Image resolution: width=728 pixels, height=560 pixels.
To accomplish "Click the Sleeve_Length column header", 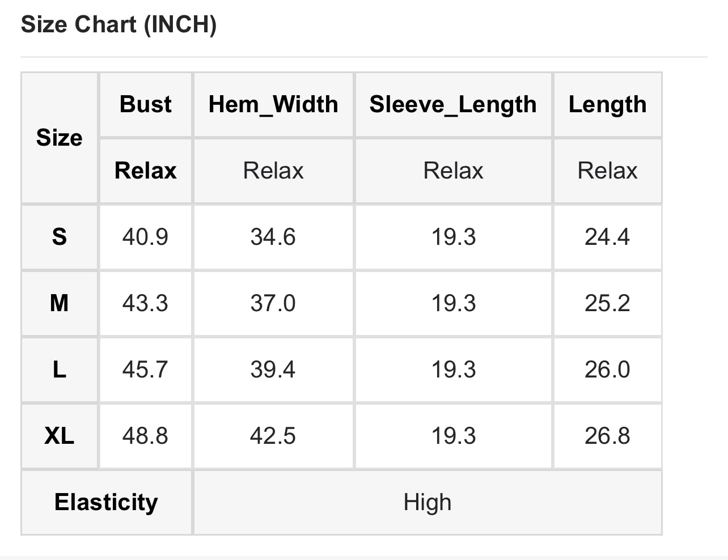I will tap(453, 104).
